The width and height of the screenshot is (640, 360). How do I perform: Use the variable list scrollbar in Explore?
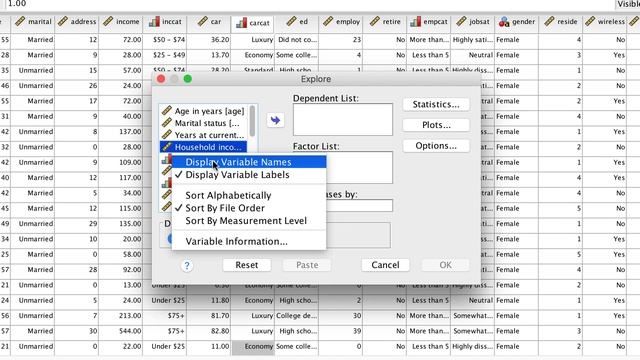point(252,121)
